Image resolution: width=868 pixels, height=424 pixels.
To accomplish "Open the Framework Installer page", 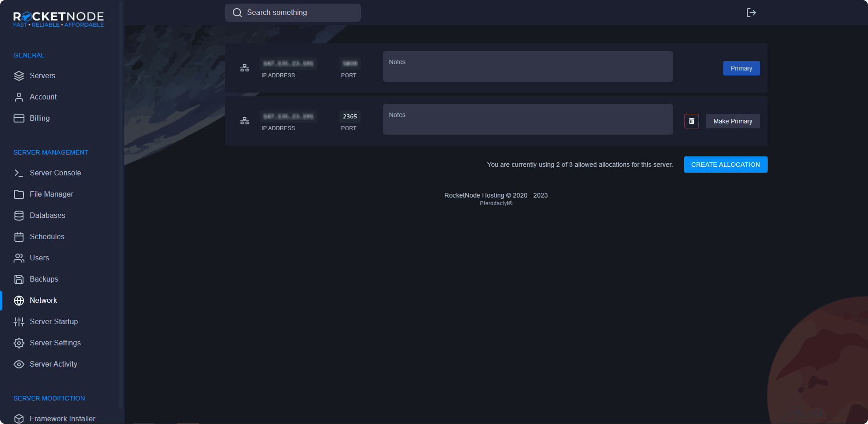I will (x=62, y=419).
